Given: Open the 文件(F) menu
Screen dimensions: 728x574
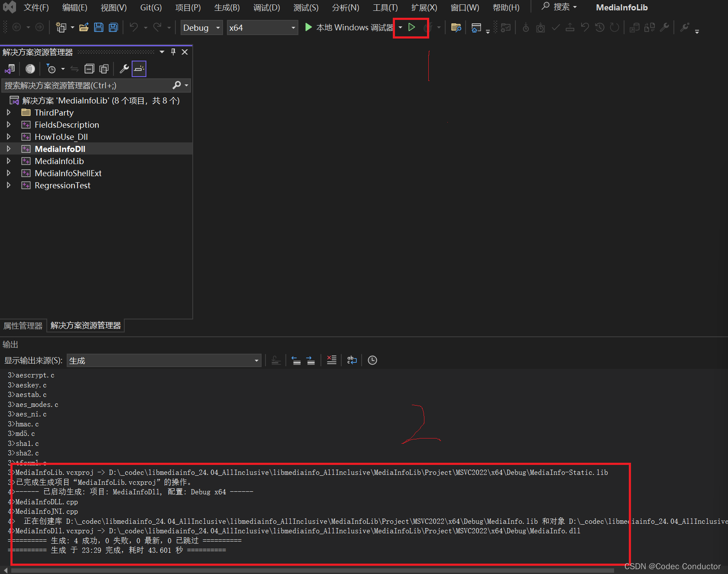Looking at the screenshot, I should tap(36, 8).
